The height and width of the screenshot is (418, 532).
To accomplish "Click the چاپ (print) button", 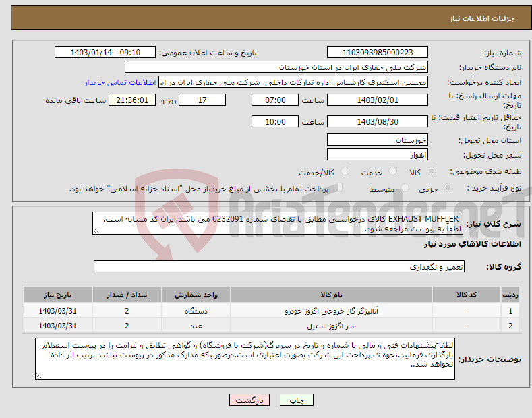I will [296, 400].
